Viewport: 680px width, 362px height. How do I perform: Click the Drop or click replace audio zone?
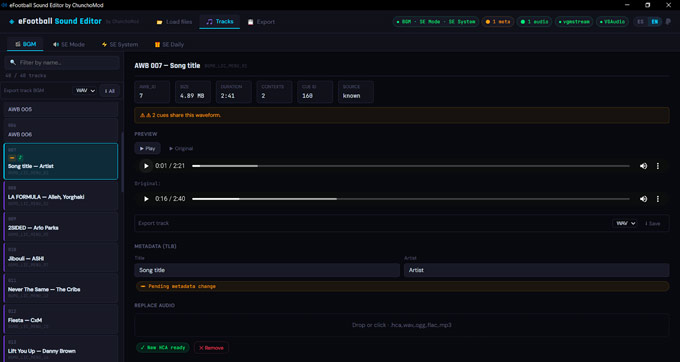coord(402,325)
